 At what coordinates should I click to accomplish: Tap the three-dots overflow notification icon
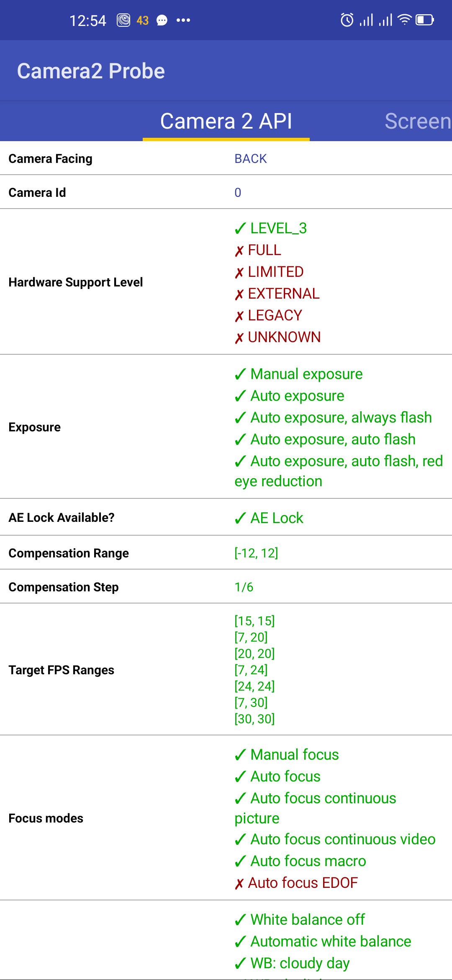point(183,20)
